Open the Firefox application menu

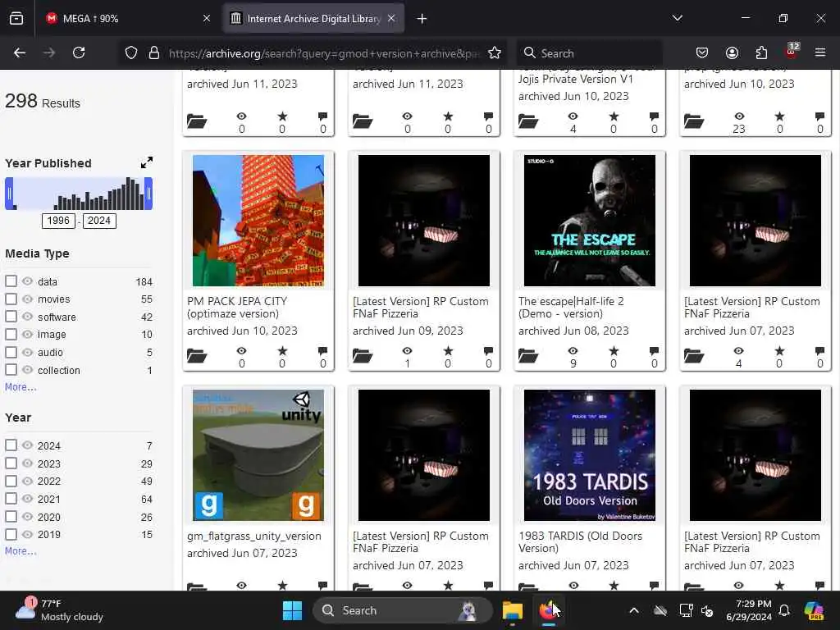[x=820, y=52]
